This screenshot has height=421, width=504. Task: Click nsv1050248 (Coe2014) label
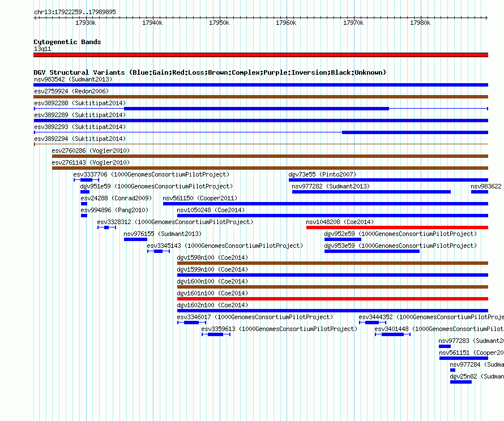[x=211, y=210]
